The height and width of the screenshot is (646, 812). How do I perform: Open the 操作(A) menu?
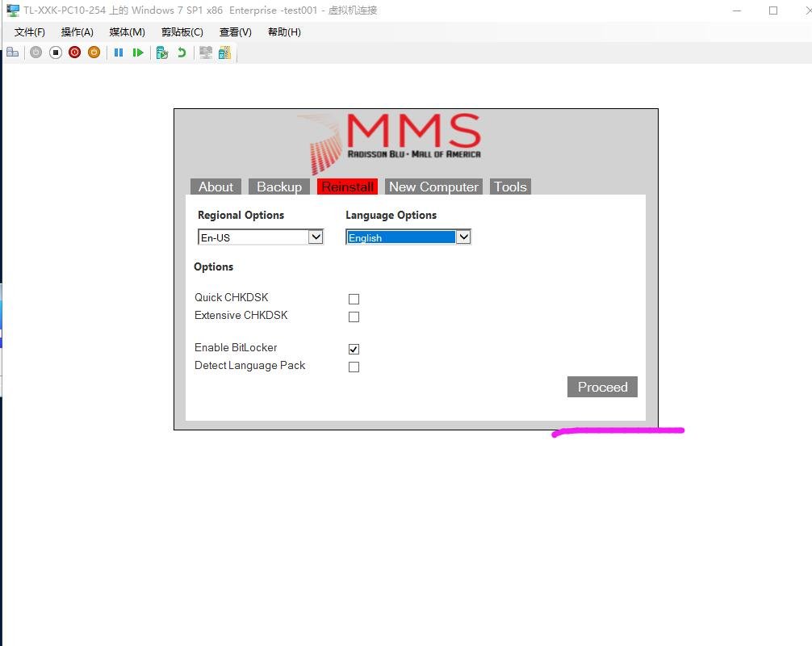[x=77, y=32]
